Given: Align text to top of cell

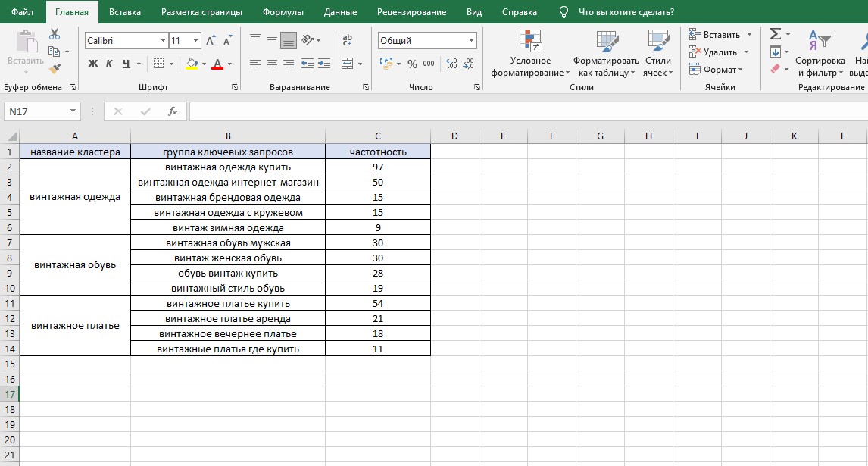Looking at the screenshot, I should click(x=255, y=39).
